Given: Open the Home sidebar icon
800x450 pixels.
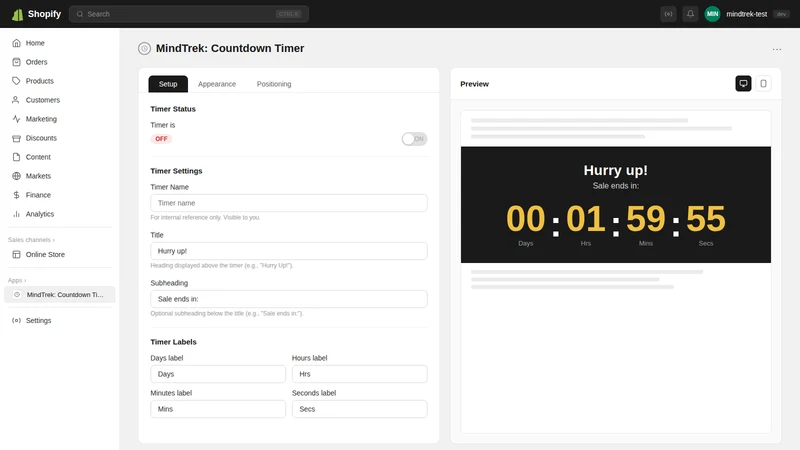Looking at the screenshot, I should pos(16,43).
